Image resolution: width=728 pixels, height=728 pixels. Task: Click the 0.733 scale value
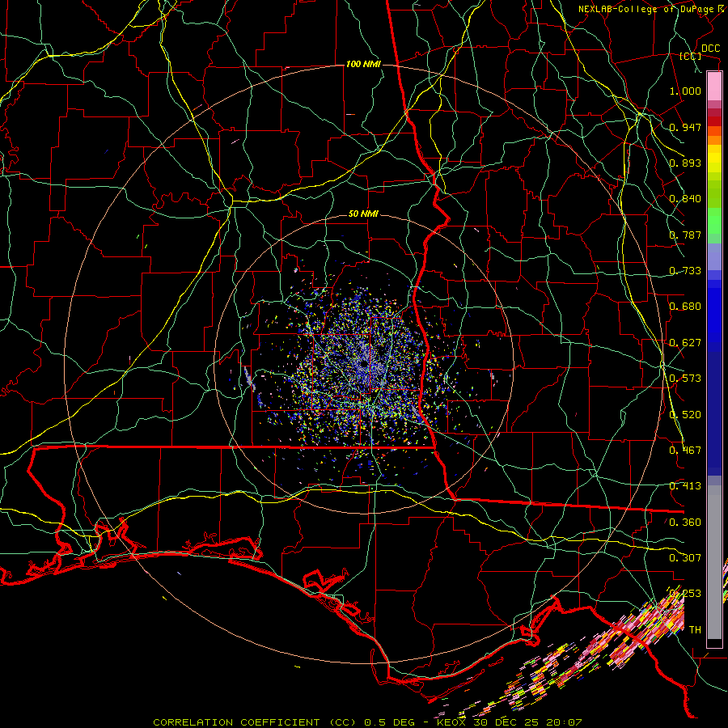tap(685, 271)
